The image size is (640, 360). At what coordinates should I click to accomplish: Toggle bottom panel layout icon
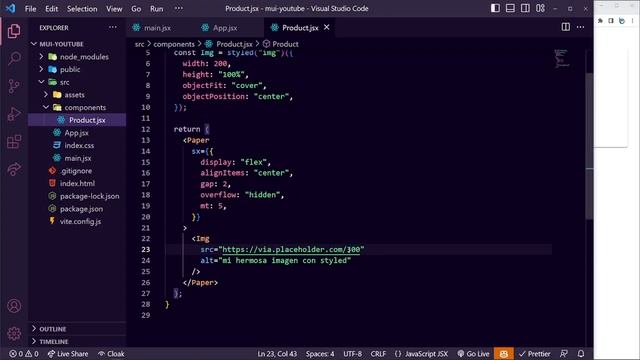(x=510, y=8)
